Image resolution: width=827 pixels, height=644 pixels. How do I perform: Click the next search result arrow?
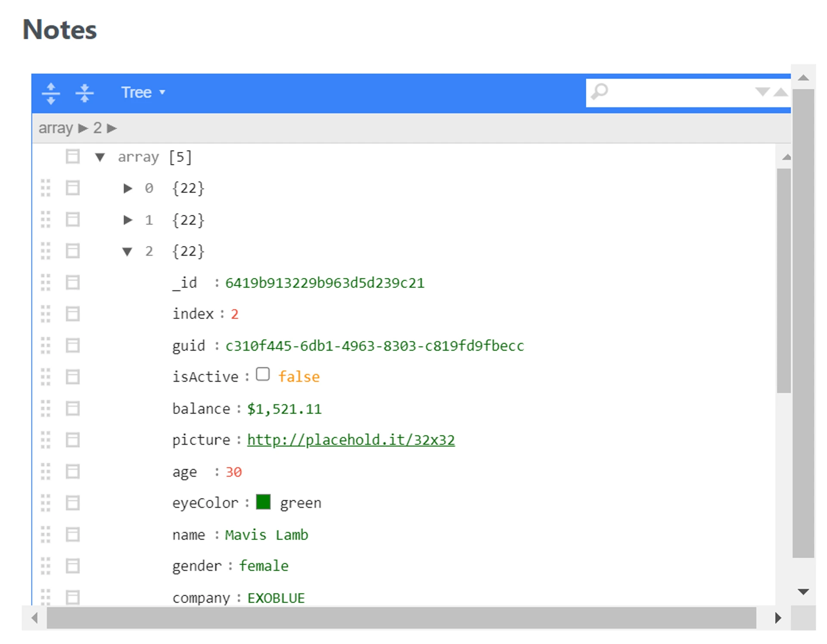pyautogui.click(x=762, y=92)
